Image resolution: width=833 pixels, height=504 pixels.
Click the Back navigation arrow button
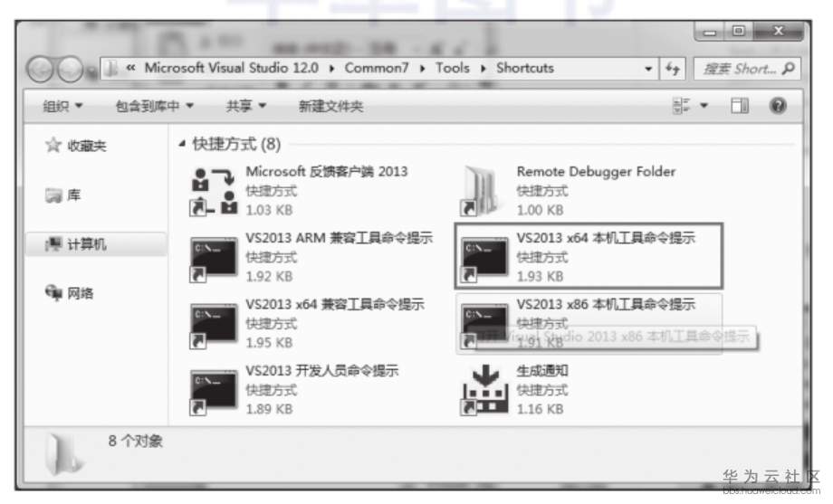[x=40, y=69]
